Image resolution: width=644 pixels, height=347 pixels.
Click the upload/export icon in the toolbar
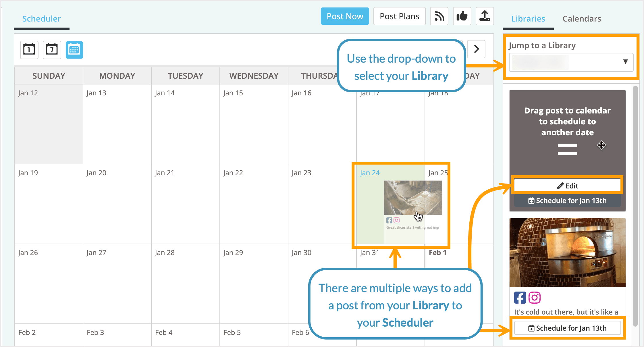click(485, 16)
